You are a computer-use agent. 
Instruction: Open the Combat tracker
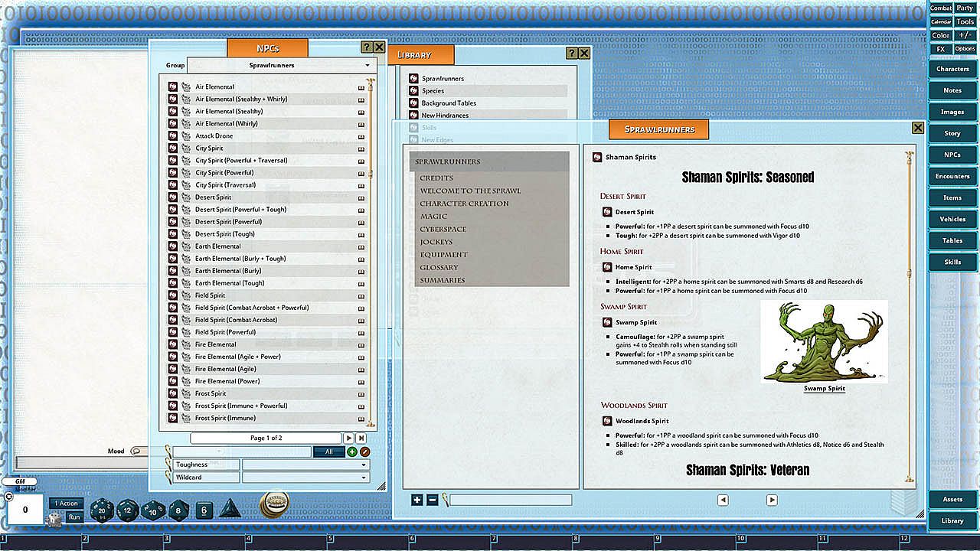[941, 8]
